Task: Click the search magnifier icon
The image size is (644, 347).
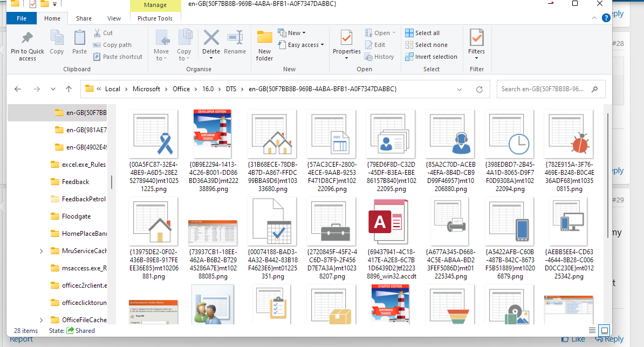Action: (594, 89)
